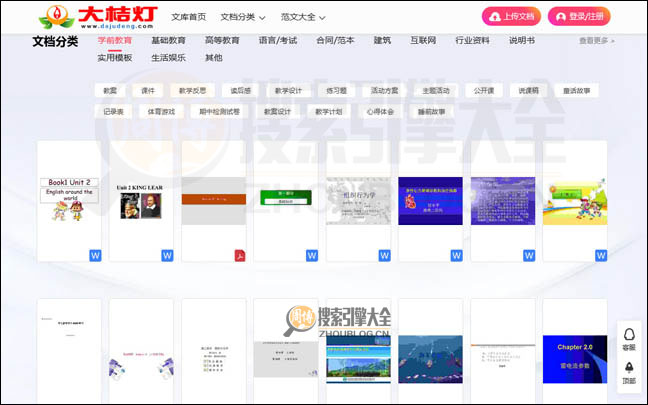Open the cartoon kids rainbow document thumbnail
Screen dimensions: 648x405
(x=575, y=201)
